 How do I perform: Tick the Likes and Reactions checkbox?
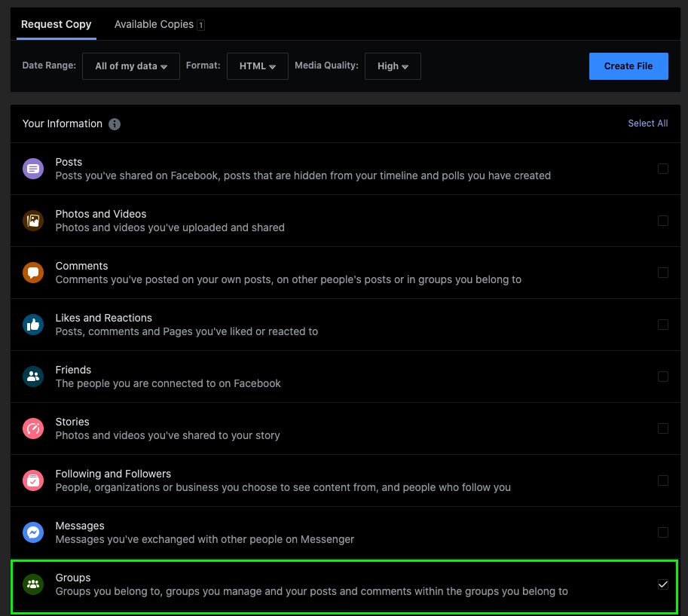[x=663, y=325]
